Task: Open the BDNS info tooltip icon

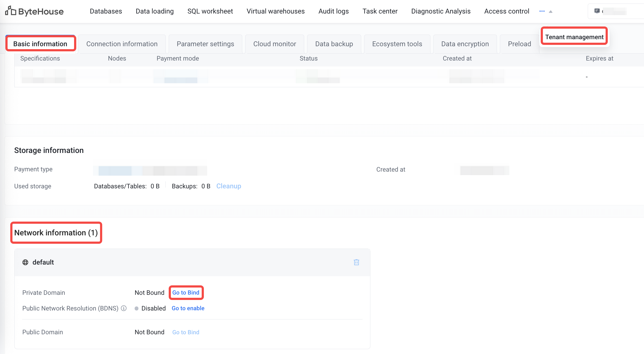Action: coord(124,308)
